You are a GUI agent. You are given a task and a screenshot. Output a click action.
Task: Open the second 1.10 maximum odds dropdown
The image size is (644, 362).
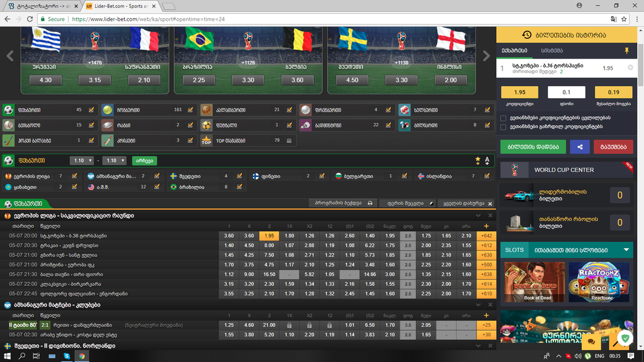pos(114,160)
